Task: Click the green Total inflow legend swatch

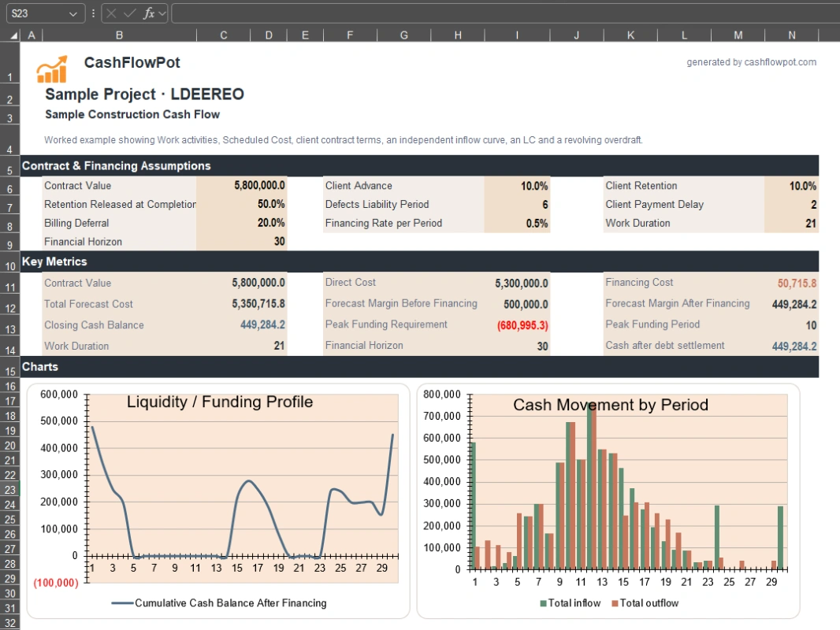Action: [x=543, y=603]
